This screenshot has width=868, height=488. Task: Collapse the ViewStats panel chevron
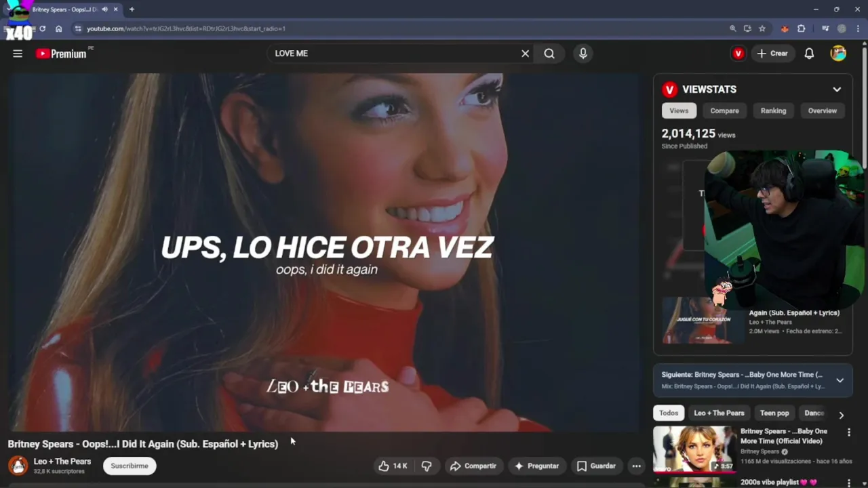pyautogui.click(x=837, y=89)
